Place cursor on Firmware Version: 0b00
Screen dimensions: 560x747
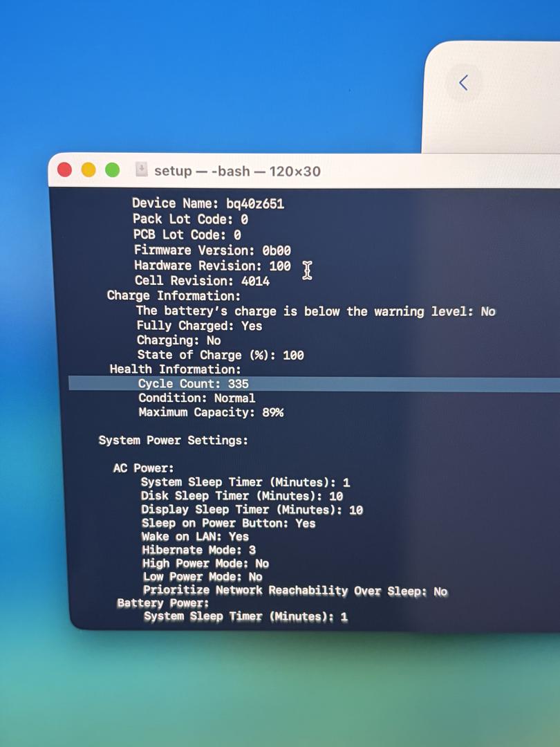point(212,250)
